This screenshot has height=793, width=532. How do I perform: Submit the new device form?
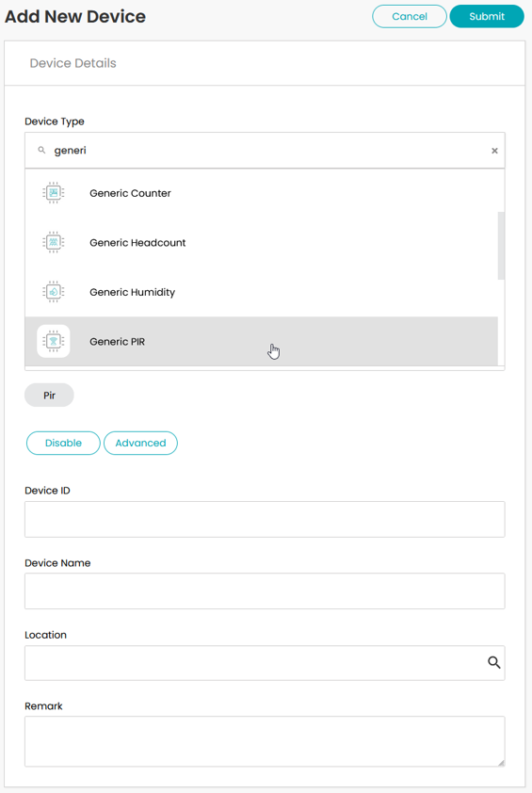tap(487, 16)
